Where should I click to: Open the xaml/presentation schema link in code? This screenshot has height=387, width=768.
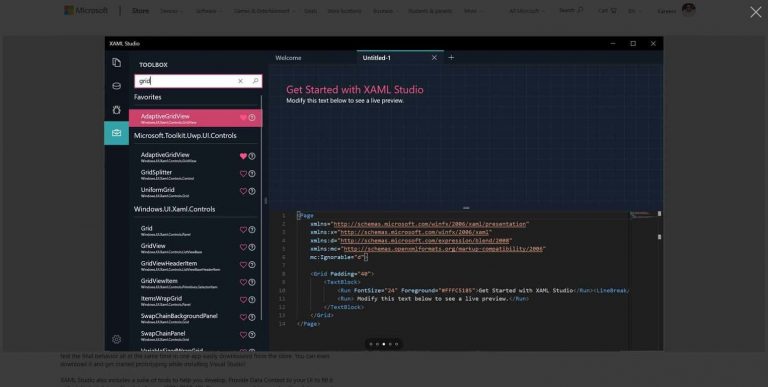click(x=430, y=224)
